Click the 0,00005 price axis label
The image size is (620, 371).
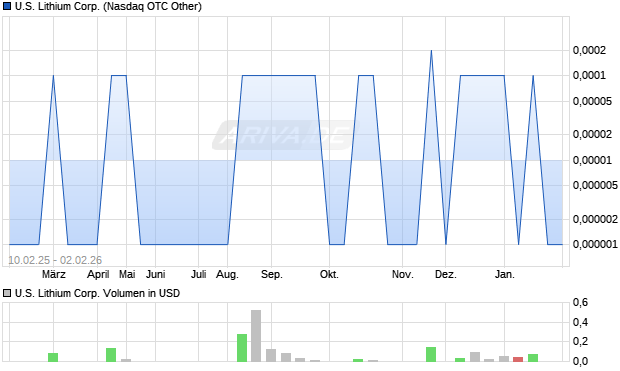[x=592, y=101]
